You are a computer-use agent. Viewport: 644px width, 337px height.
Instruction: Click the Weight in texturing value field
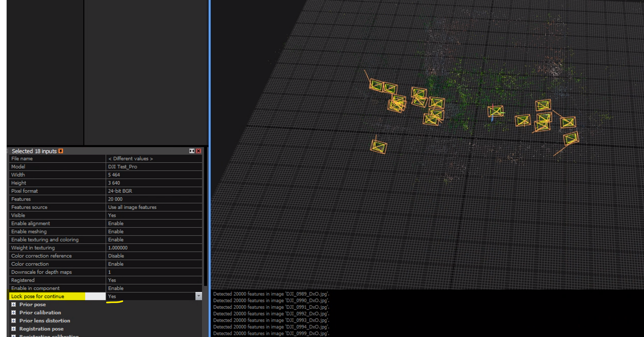pos(154,248)
